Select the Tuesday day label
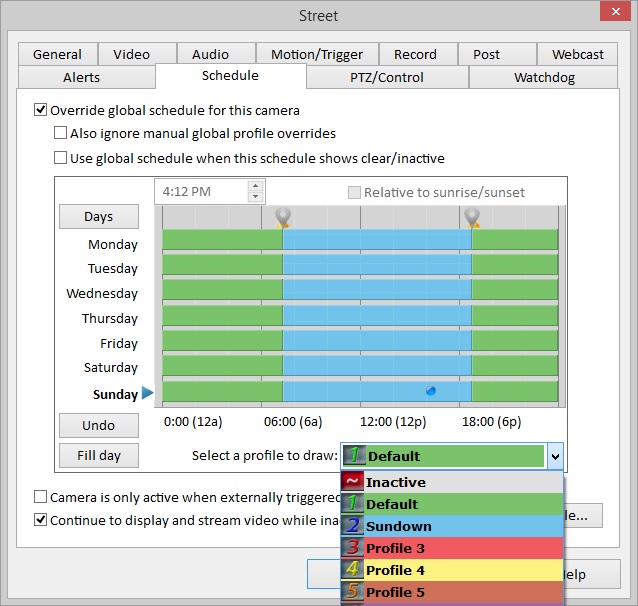This screenshot has height=606, width=638. click(113, 269)
